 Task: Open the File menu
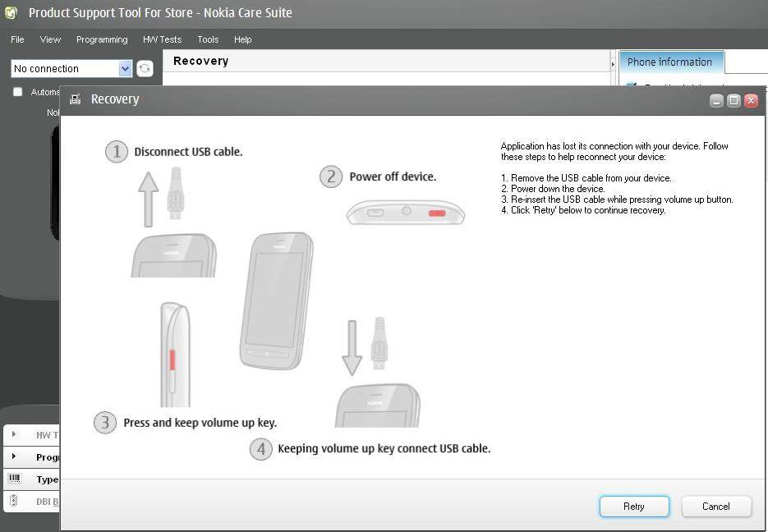[x=17, y=39]
